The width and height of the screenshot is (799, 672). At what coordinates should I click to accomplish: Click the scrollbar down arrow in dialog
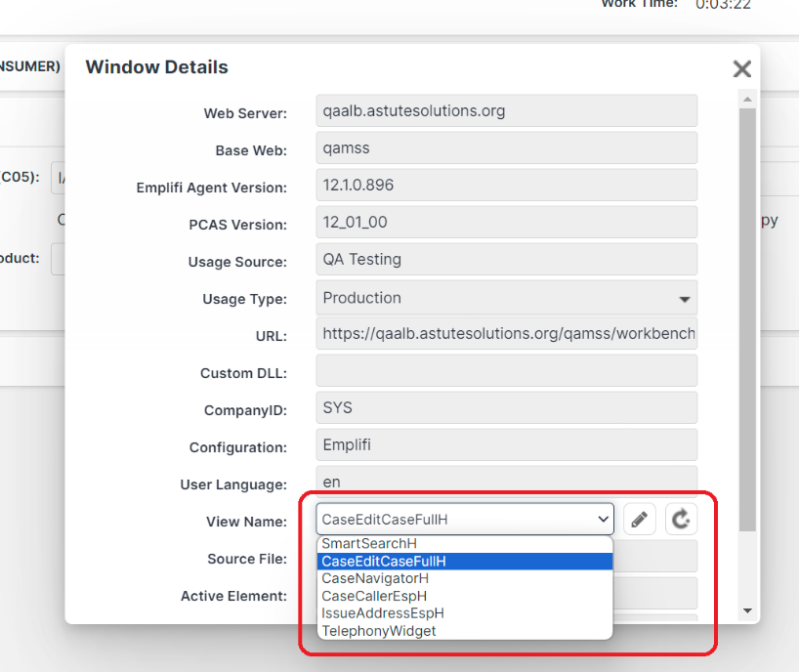pos(747,610)
